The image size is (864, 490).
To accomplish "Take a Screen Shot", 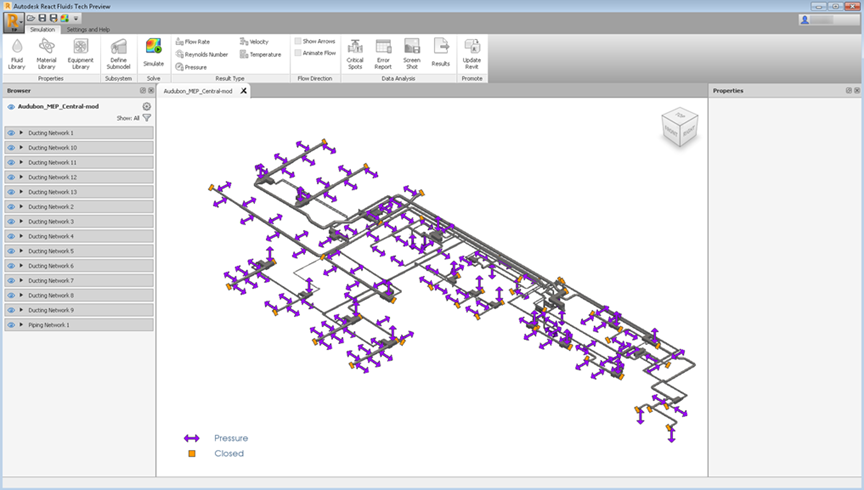I will click(412, 54).
